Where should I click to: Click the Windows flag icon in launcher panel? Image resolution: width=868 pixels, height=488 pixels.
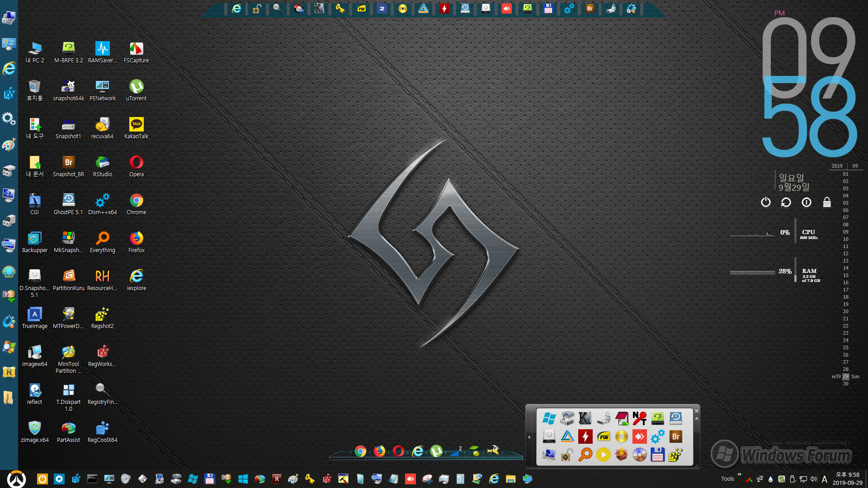tap(549, 418)
